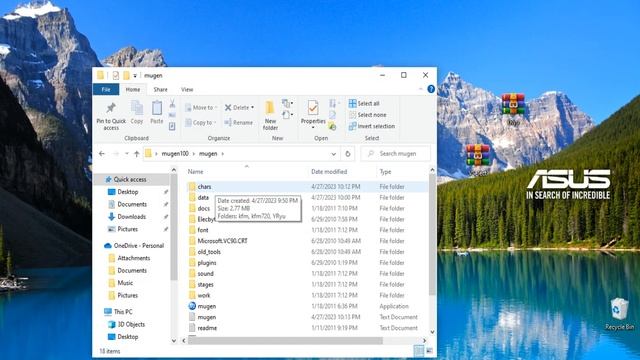Collapse the ribbon with the chevron
This screenshot has height=360, width=640.
(x=421, y=89)
